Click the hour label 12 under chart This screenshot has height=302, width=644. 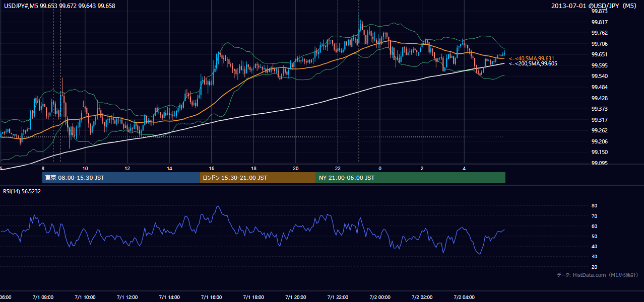click(x=127, y=169)
